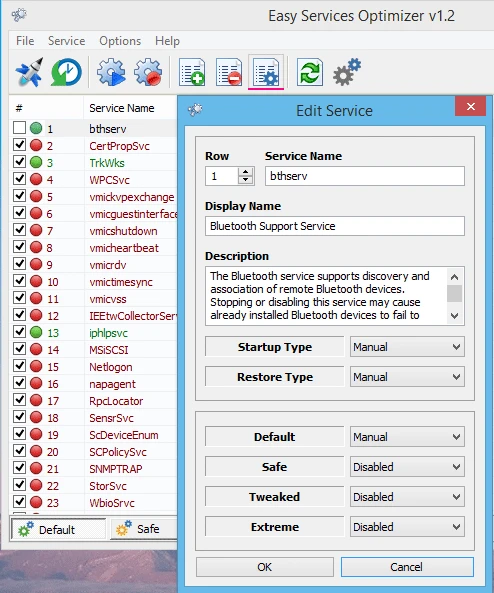The height and width of the screenshot is (593, 494).
Task: Open the Default mode dropdown
Action: point(407,437)
